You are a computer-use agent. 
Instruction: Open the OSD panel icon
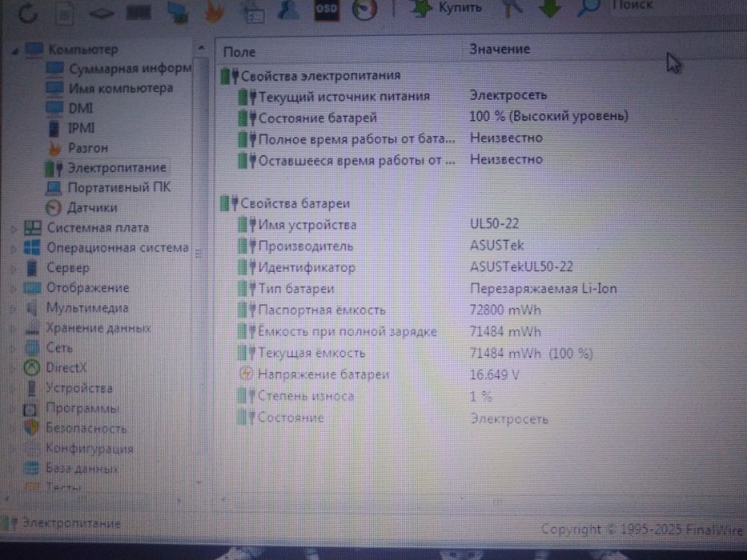tap(327, 9)
